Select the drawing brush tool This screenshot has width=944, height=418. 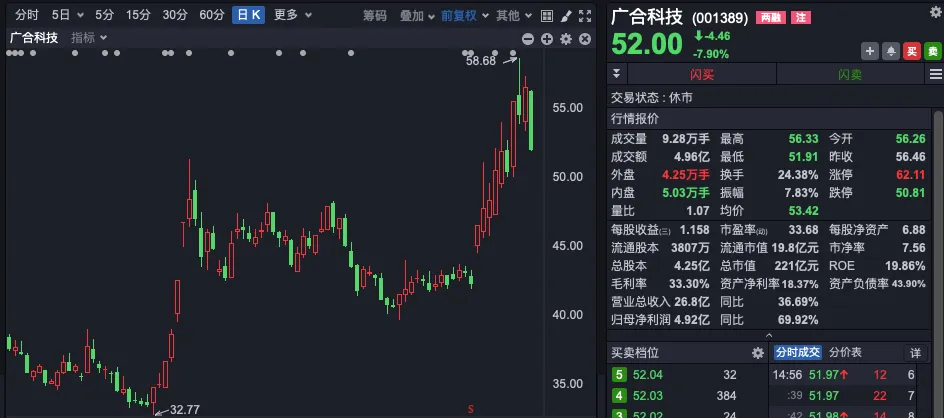(x=566, y=16)
